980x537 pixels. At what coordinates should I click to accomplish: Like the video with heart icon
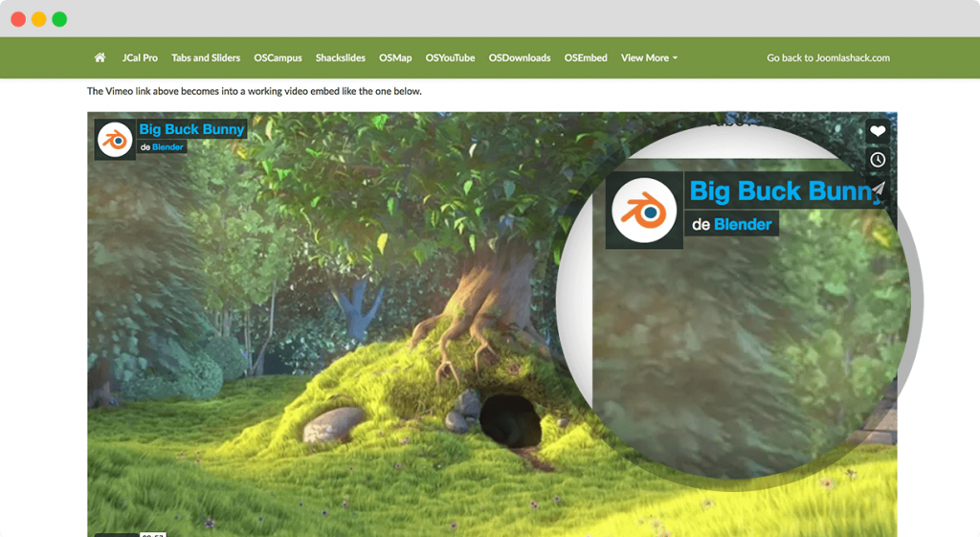tap(878, 130)
